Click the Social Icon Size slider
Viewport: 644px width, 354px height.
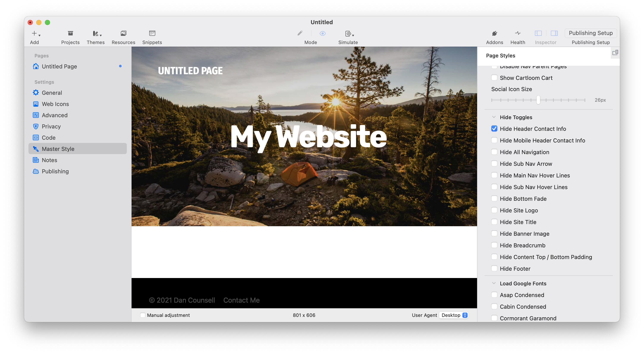pos(538,100)
